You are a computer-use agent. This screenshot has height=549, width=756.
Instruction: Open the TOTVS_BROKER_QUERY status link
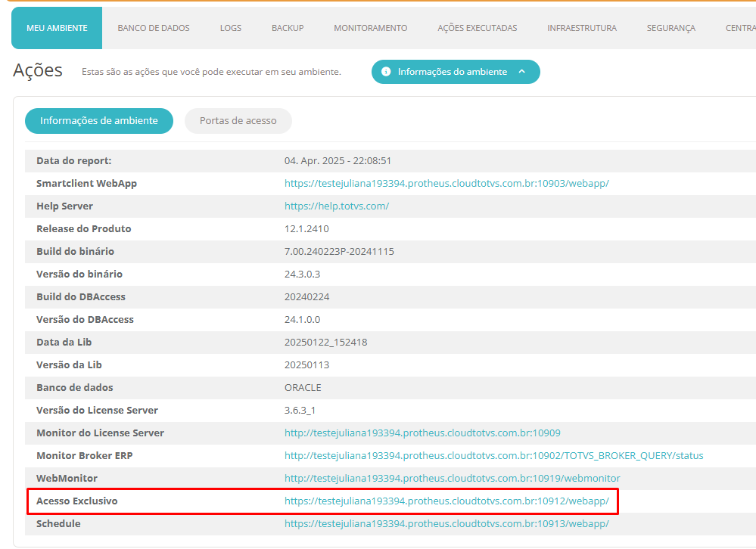point(493,455)
